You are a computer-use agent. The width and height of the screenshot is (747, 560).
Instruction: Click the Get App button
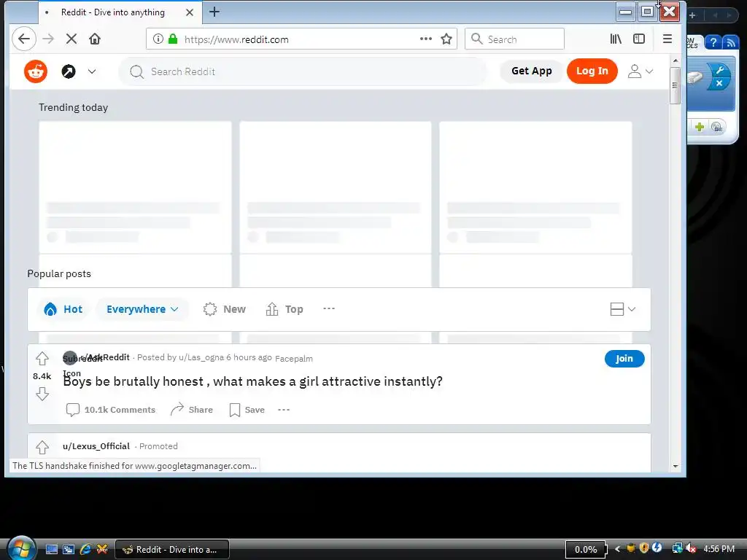click(532, 71)
